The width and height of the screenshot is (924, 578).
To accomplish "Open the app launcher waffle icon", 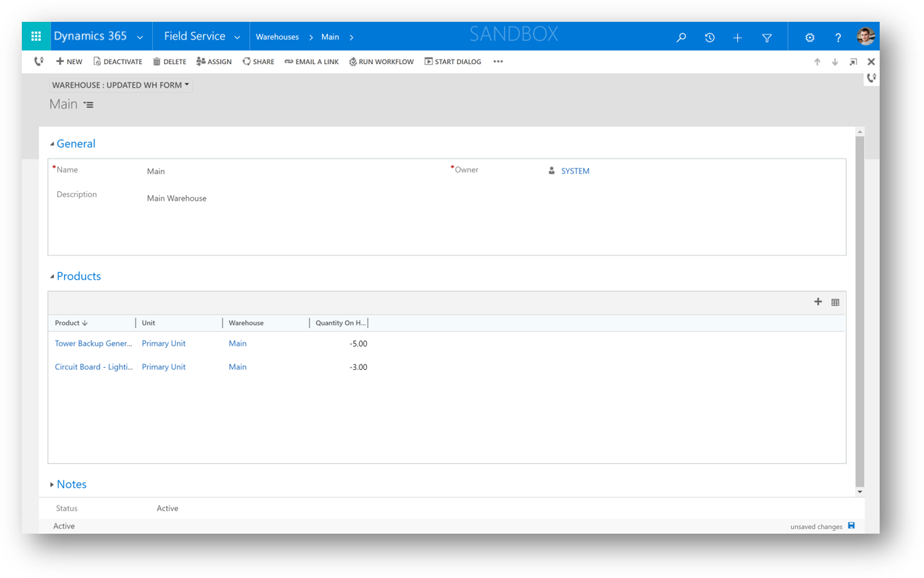I will pos(36,36).
